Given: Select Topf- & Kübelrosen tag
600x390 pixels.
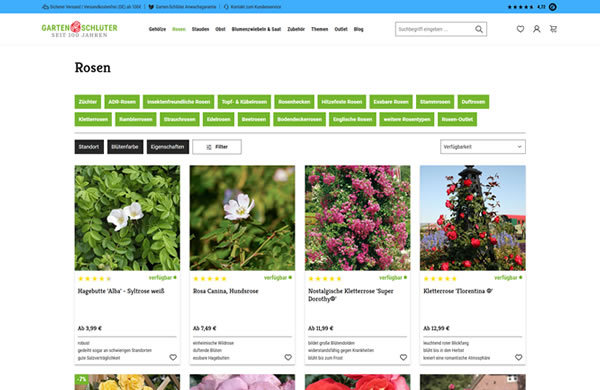Looking at the screenshot, I should pos(244,102).
